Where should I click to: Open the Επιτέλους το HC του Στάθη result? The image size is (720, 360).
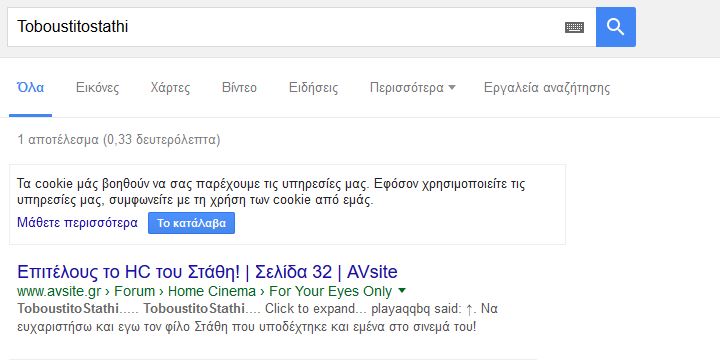click(207, 272)
